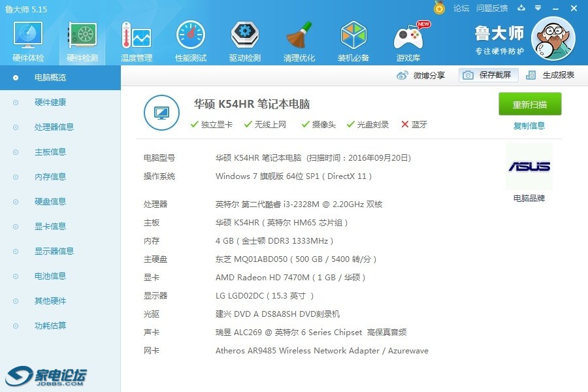Click the green 重新扫描 rescan button
The width and height of the screenshot is (588, 392).
(530, 104)
